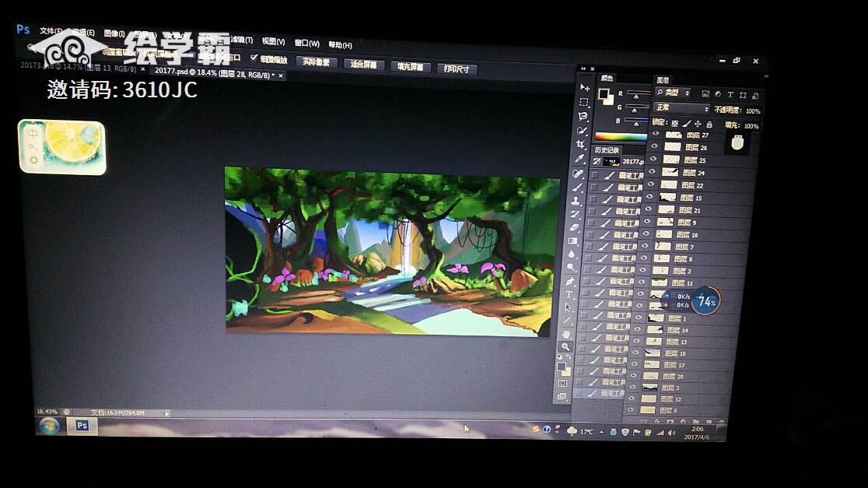Click the Windows Start button
The image size is (868, 488).
point(49,426)
